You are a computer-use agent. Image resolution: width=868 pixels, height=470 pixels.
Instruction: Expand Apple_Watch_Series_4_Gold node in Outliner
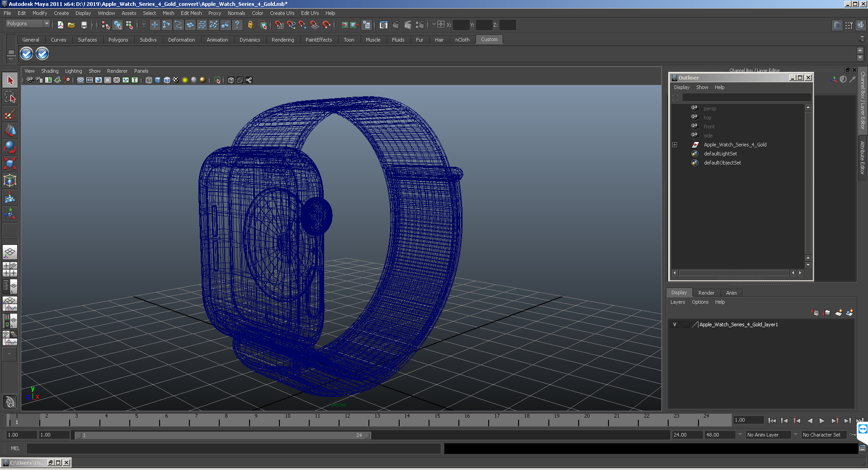click(675, 145)
